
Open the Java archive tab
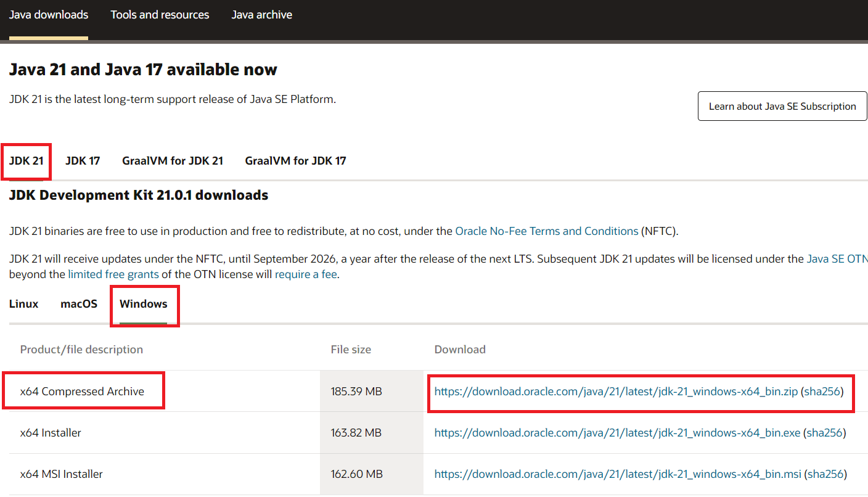(262, 15)
